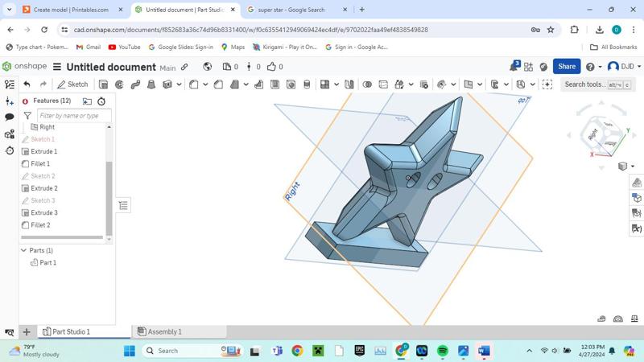The height and width of the screenshot is (362, 644).
Task: Toggle the comments panel icon
Action: coord(10,117)
